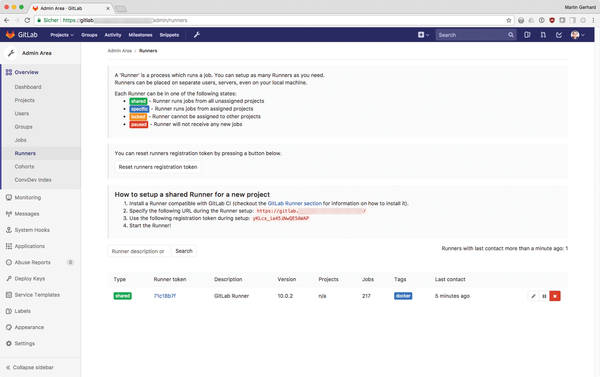Viewport: 600px width, 377px height.
Task: Open the admin area wrench icon in navbar
Action: (x=197, y=35)
